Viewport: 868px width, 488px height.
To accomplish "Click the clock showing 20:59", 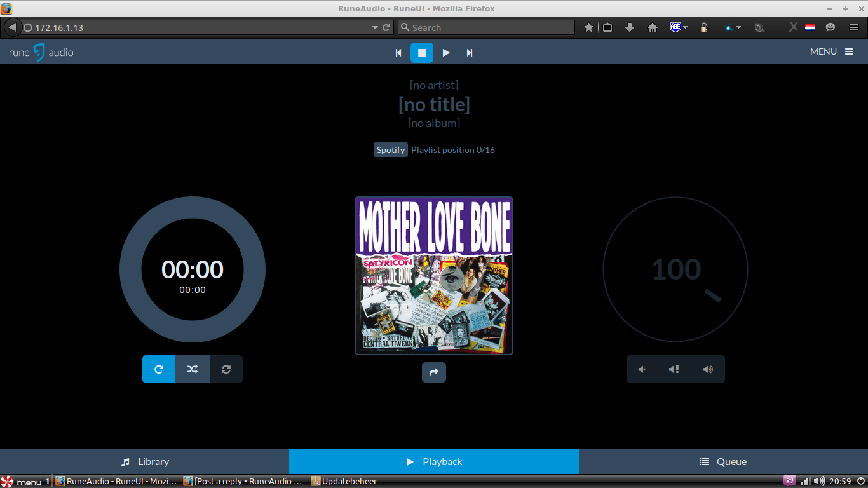I will click(840, 482).
